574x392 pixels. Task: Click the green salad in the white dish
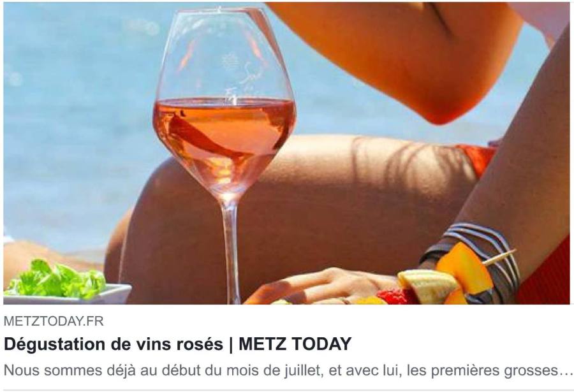click(57, 279)
